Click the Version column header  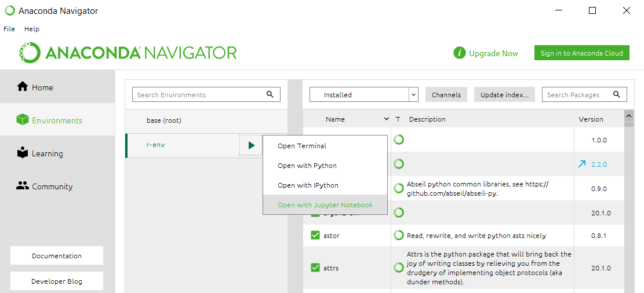(x=591, y=119)
